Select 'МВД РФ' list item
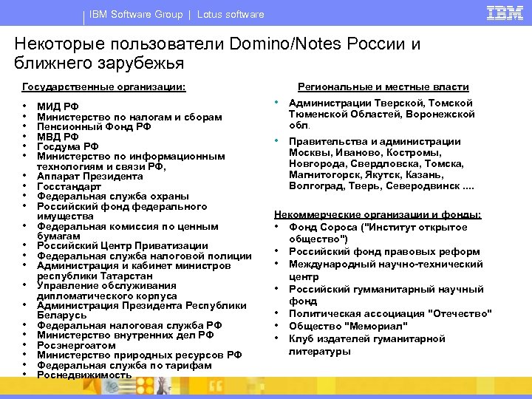Viewport: 532px width, 399px height. click(x=58, y=137)
